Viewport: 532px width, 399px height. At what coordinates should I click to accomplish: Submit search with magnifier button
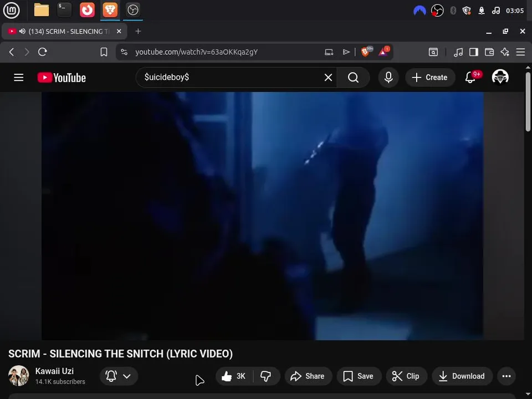click(353, 78)
